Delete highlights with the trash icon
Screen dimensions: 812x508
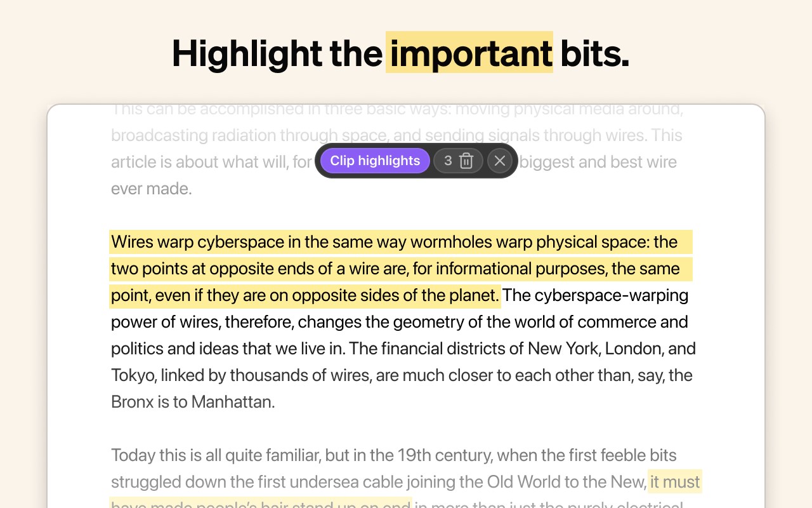[466, 161]
